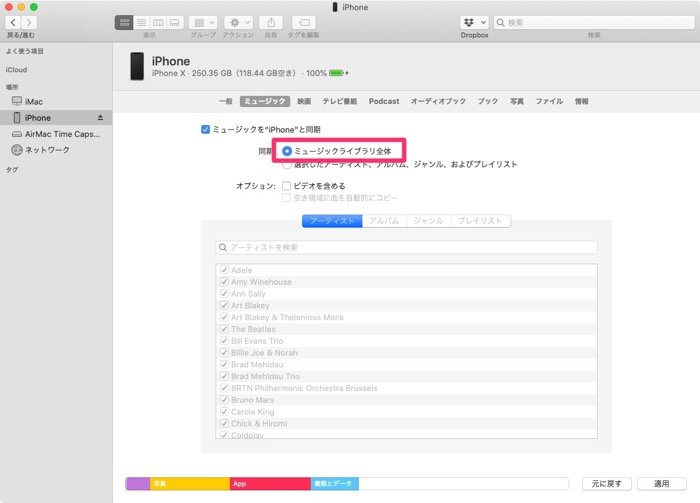Open the 写真 tab

pyautogui.click(x=517, y=101)
